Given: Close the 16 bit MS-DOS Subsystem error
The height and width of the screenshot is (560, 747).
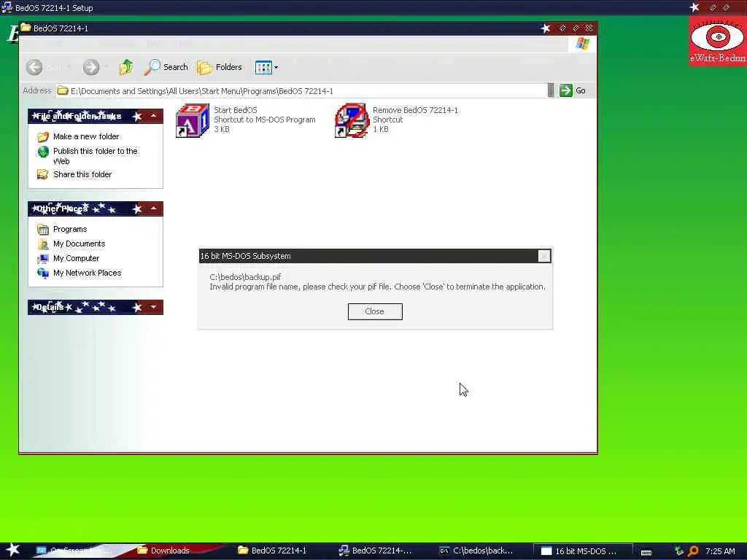Looking at the screenshot, I should coord(375,311).
